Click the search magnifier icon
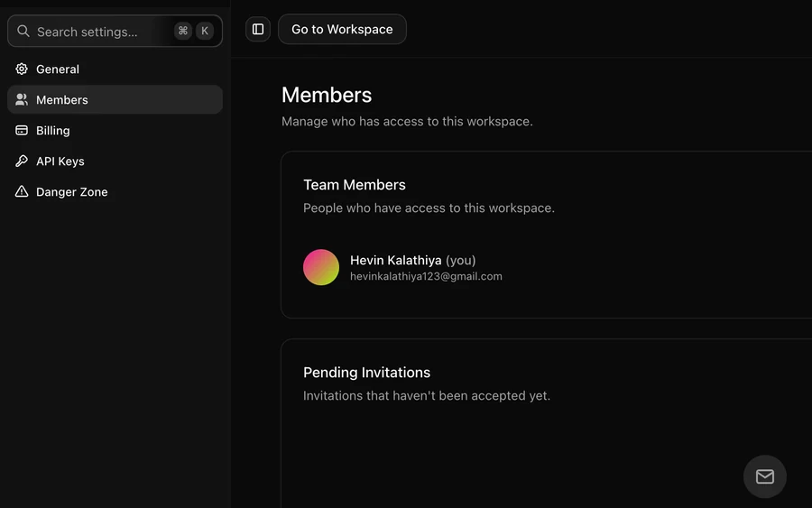The height and width of the screenshot is (508, 812). 23,31
